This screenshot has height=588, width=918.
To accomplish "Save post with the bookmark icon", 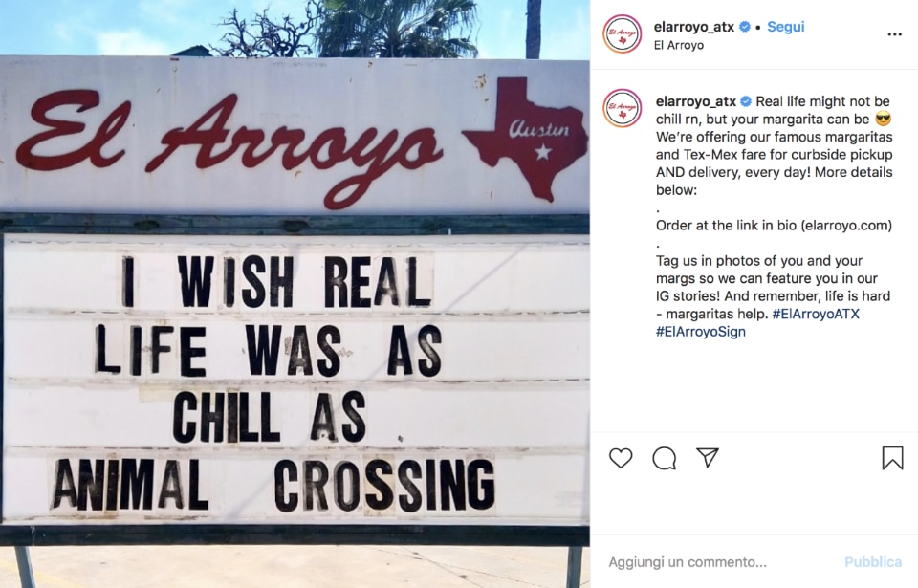I will [x=893, y=458].
